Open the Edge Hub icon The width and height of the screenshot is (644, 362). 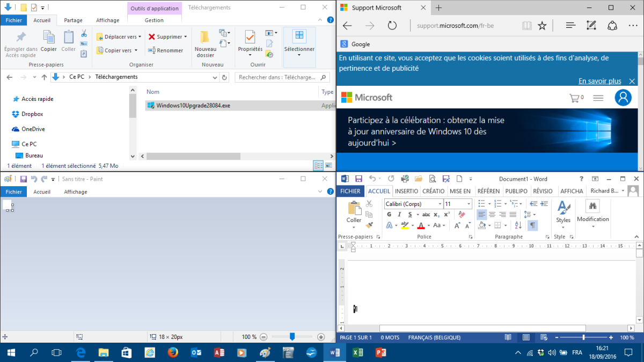[570, 25]
